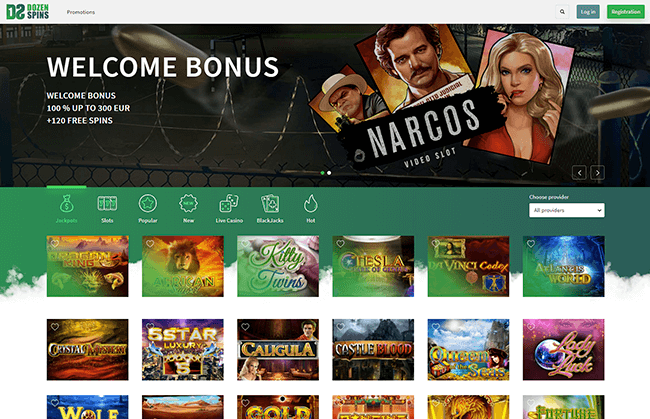Image resolution: width=650 pixels, height=419 pixels.
Task: Expand the All providers dropdown
Action: pyautogui.click(x=567, y=210)
